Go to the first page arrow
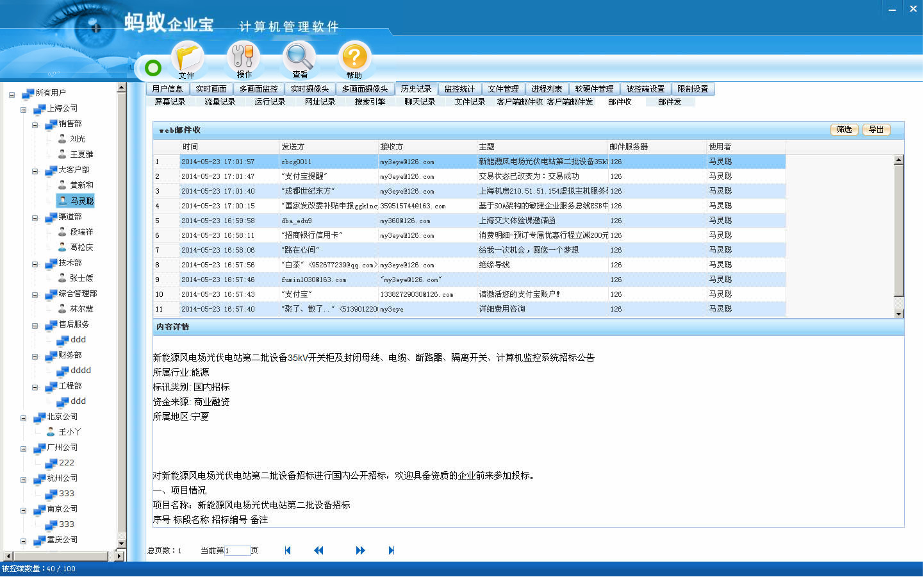This screenshot has height=577, width=924. pos(288,551)
